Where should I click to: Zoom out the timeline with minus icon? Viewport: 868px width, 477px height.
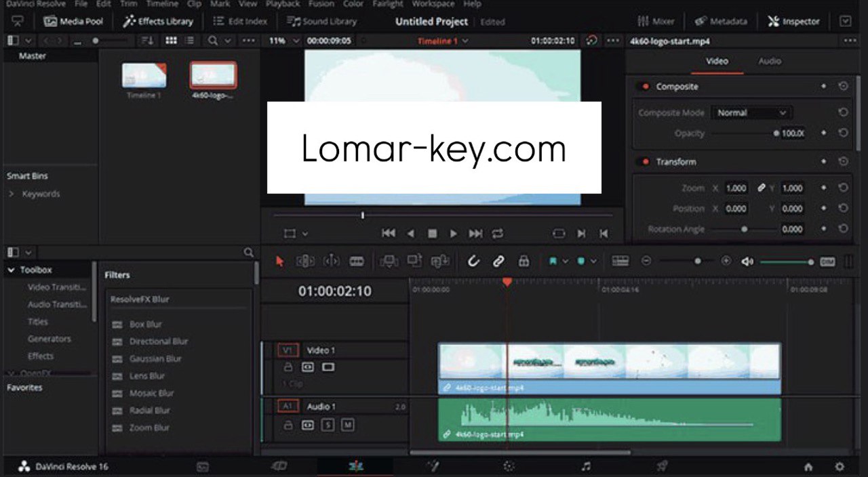pyautogui.click(x=646, y=261)
